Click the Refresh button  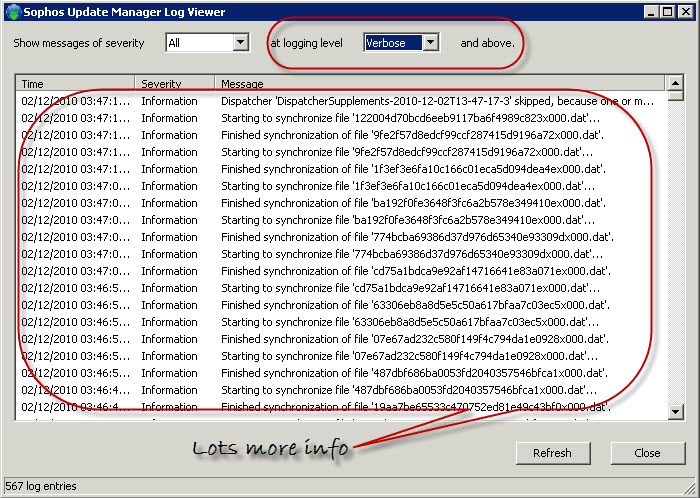553,453
